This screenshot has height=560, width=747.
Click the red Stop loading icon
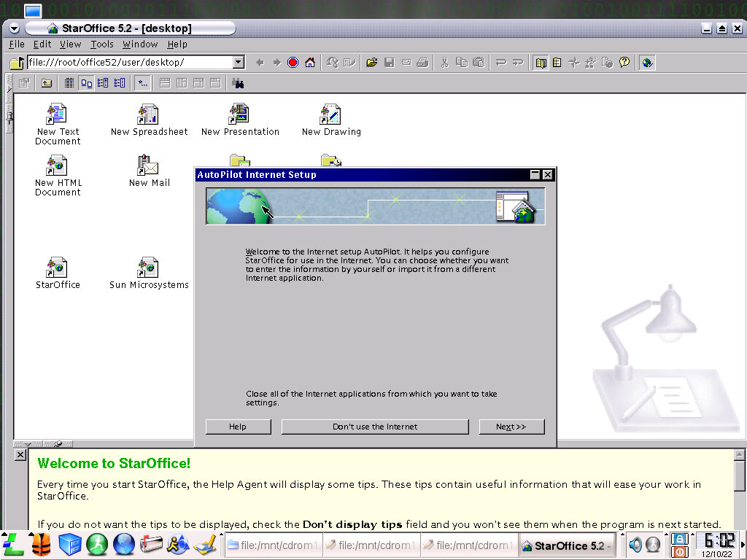point(293,63)
